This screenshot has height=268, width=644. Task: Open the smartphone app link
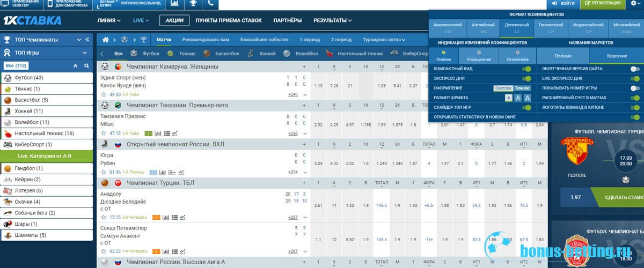click(x=68, y=4)
